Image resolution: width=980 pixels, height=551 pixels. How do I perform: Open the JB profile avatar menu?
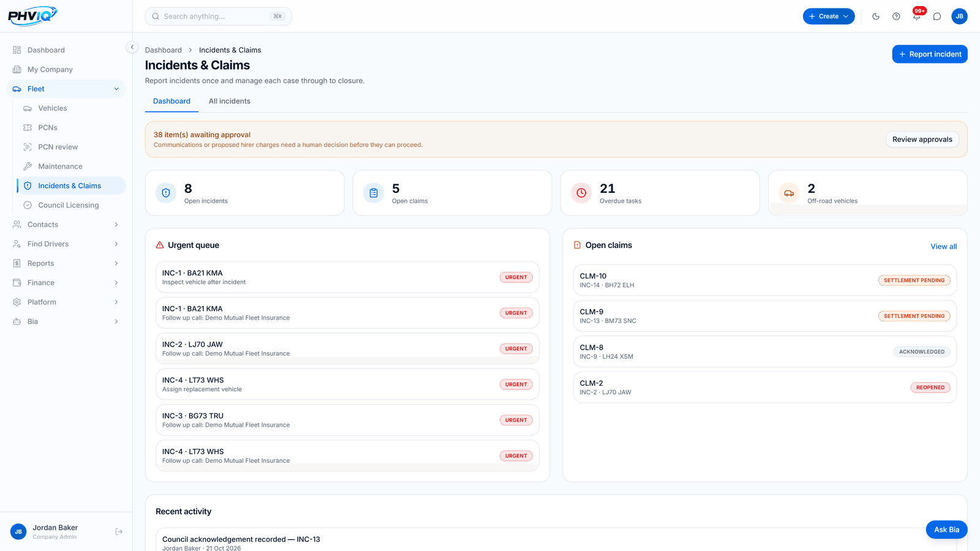click(960, 17)
